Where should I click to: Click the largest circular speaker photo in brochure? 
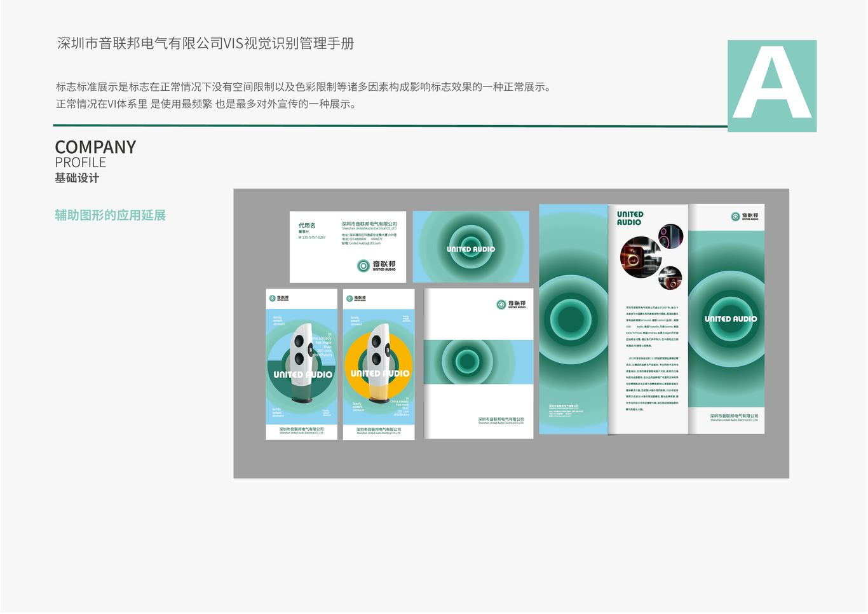(x=641, y=257)
